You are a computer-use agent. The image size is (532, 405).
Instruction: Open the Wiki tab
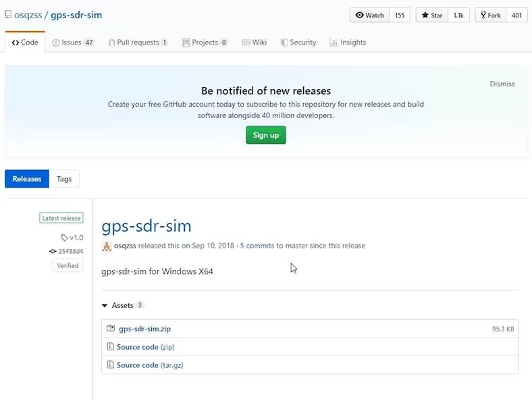[x=254, y=43]
